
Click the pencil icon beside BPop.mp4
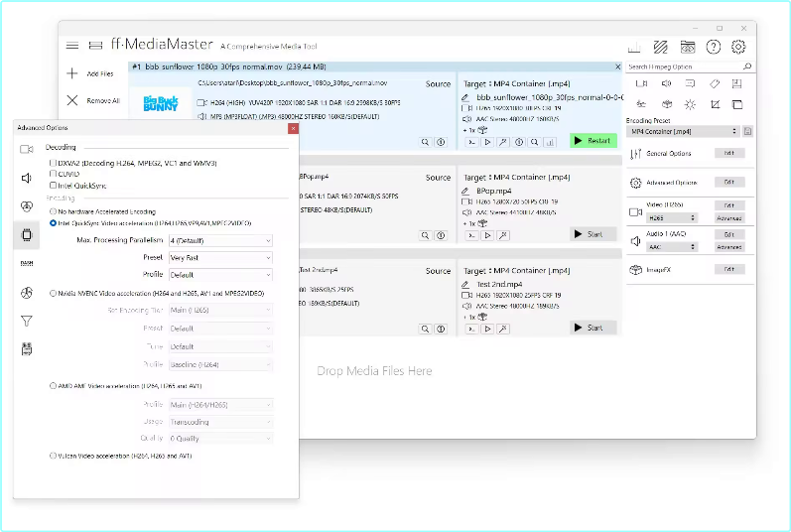coord(465,190)
